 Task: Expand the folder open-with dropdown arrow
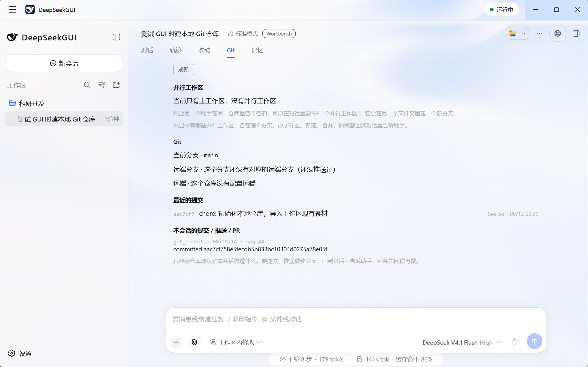(524, 33)
